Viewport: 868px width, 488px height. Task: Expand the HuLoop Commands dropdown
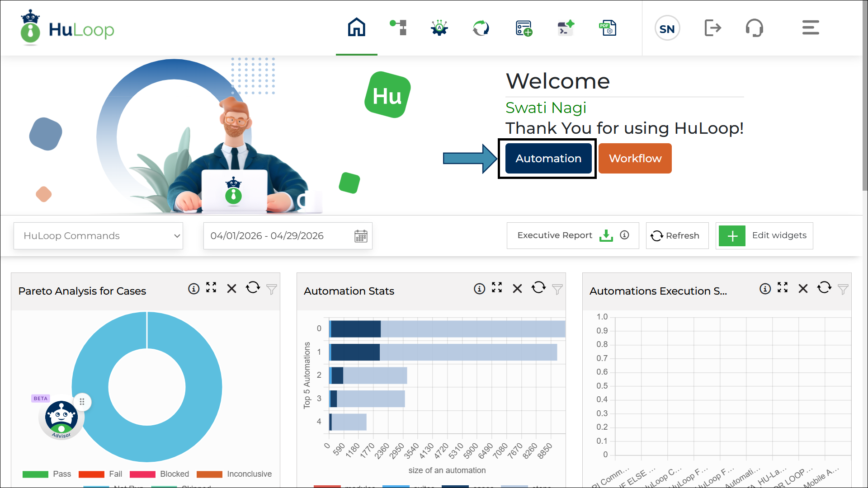pos(98,236)
